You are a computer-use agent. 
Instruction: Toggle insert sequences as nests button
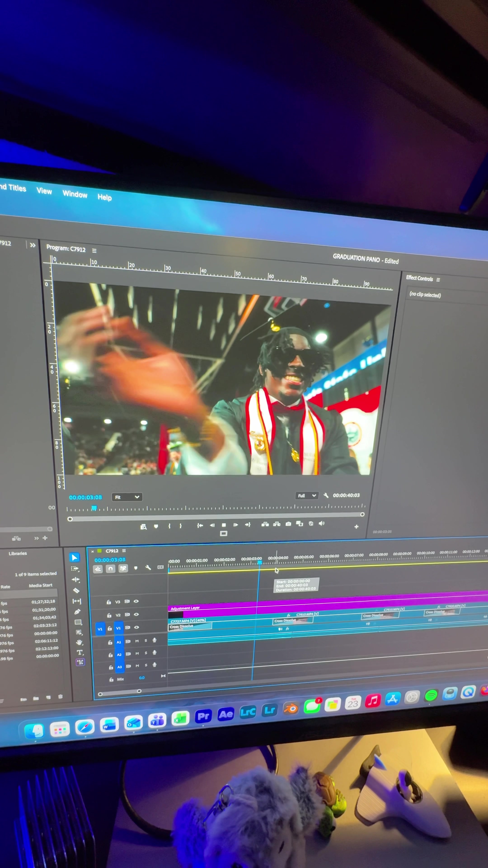click(x=98, y=569)
